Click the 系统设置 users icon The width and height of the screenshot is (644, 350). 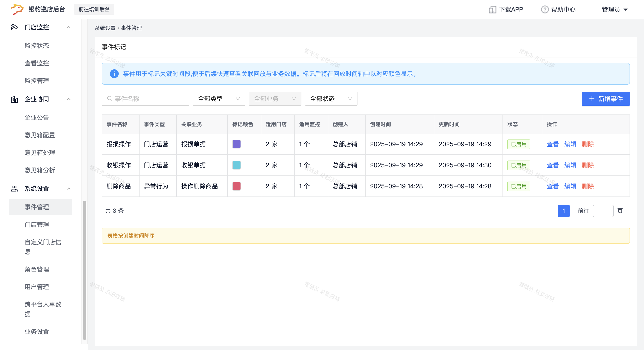pyautogui.click(x=14, y=189)
